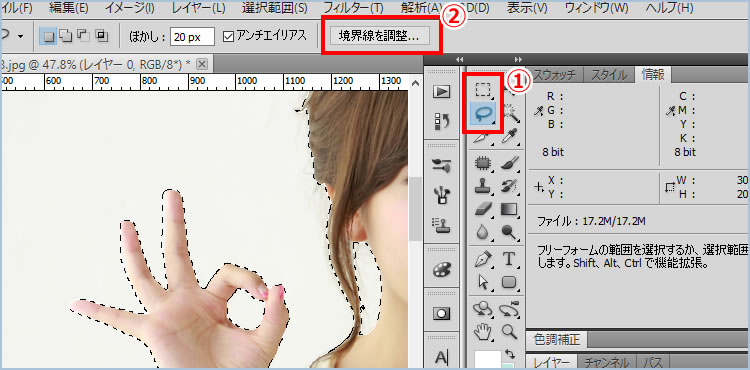Viewport: 750px width, 370px height.
Task: Choose Add to Selection mode
Action: 65,36
